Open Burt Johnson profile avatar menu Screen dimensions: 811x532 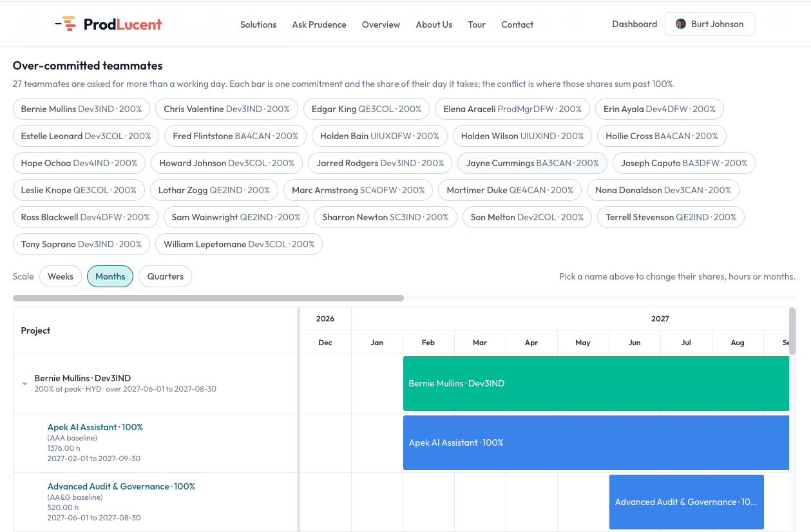709,24
